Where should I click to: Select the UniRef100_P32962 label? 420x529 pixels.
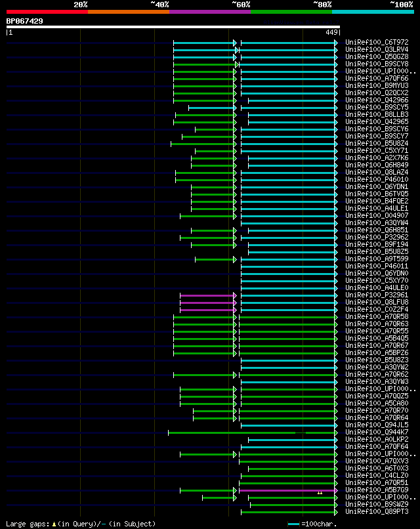(377, 237)
